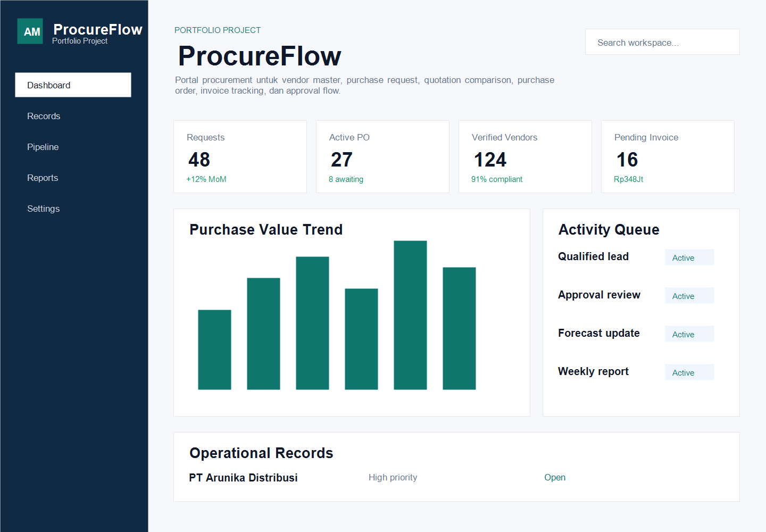Select the third bar in the trend chart
The height and width of the screenshot is (532, 766).
pos(312,323)
